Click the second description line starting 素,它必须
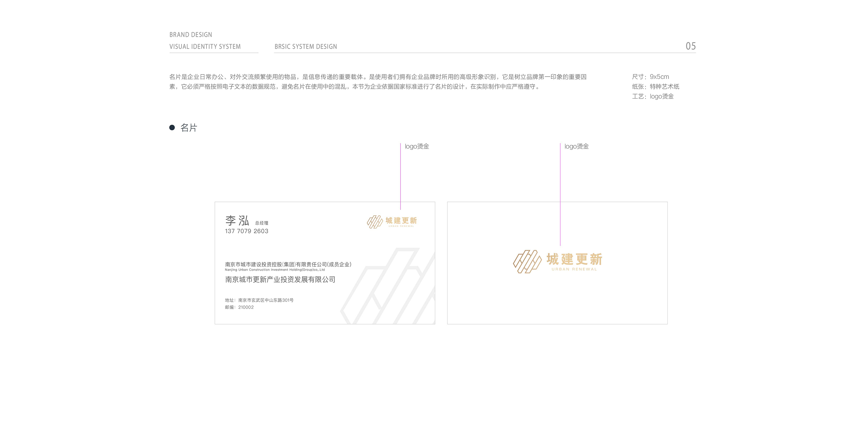Image resolution: width=868 pixels, height=446 pixels. (355, 87)
